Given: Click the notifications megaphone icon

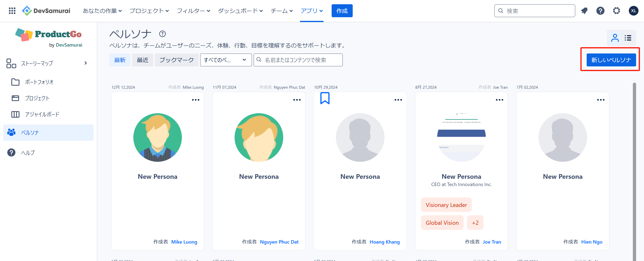Looking at the screenshot, I should tap(584, 11).
